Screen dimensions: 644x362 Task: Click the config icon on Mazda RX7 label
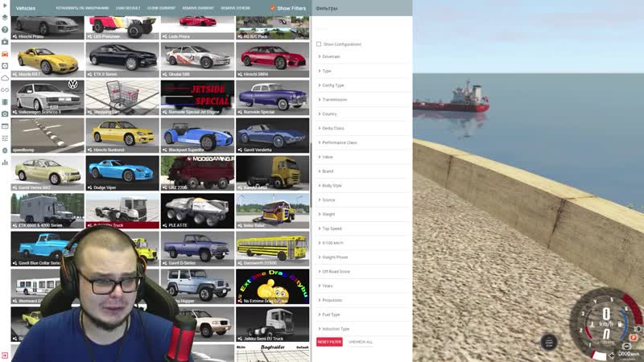(14, 74)
